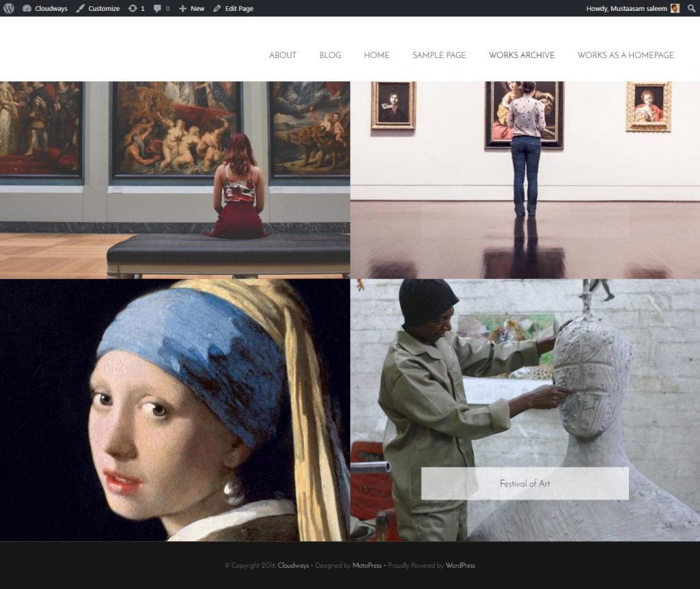
Task: Open the pending updates icon
Action: point(136,8)
